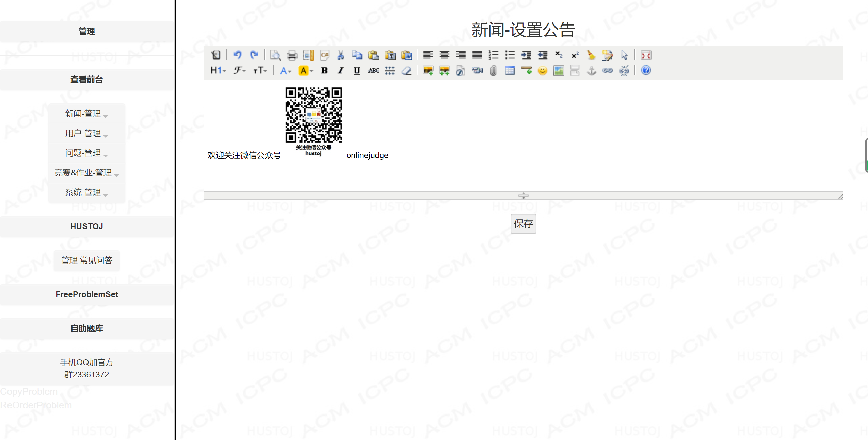Toggle fullscreen editor mode

tap(646, 55)
